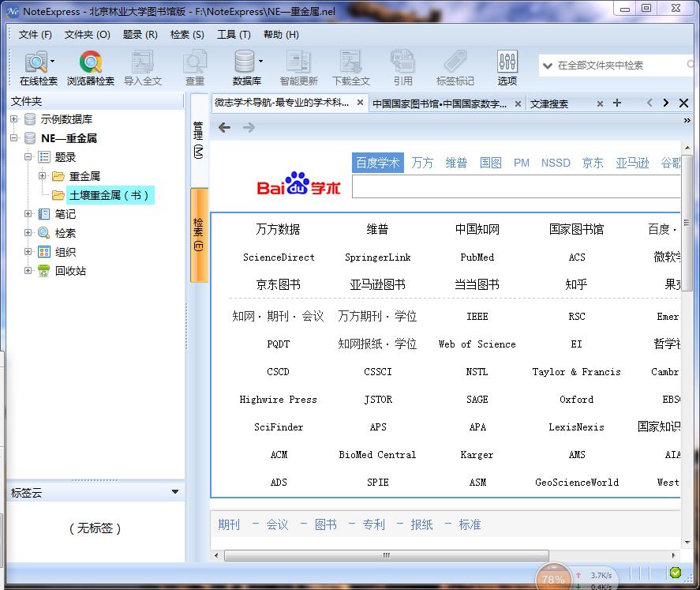Viewport: 700px width, 590px height.
Task: Run the 查重 duplicate check tool
Action: pos(195,67)
